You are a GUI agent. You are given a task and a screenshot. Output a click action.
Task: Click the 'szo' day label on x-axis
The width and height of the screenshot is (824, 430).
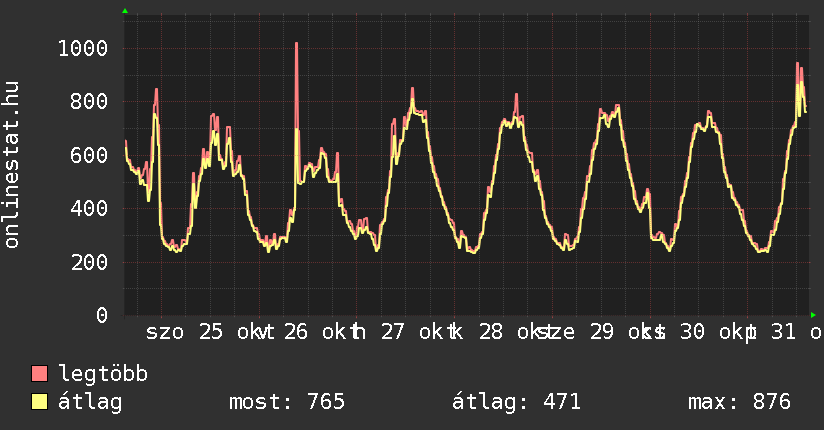[165, 332]
